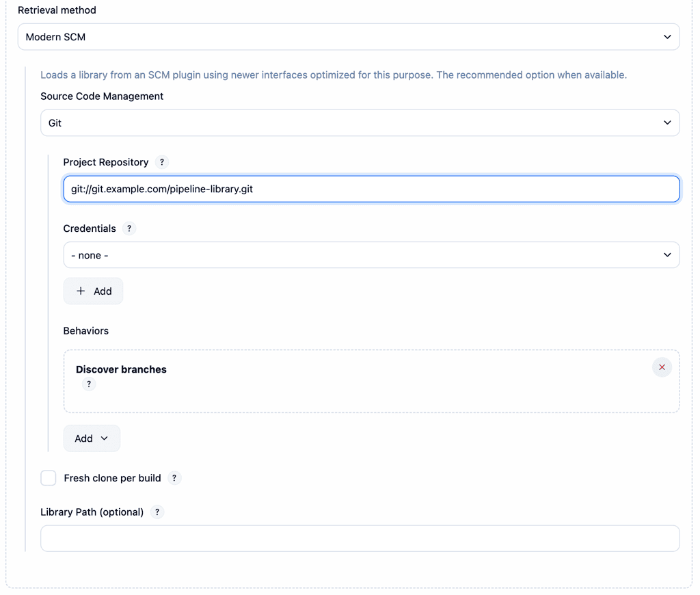This screenshot has width=700, height=595.
Task: Click the Credentials dropdown chevron
Action: pyautogui.click(x=667, y=254)
